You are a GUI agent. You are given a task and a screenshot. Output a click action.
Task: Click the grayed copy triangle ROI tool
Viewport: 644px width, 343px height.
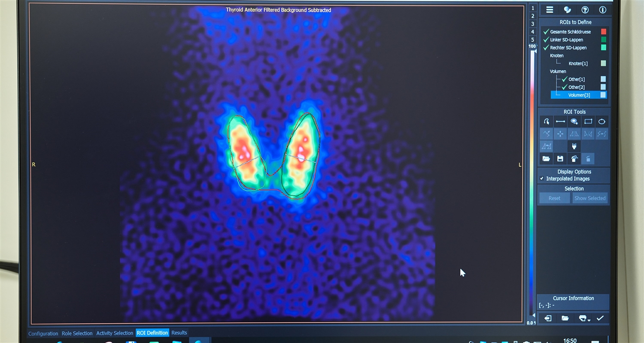click(x=546, y=146)
